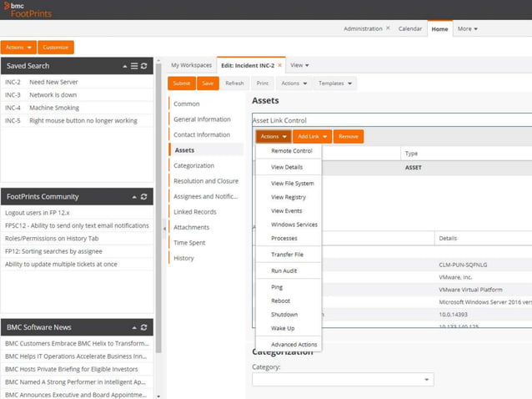Close the Administration tab
Image resolution: width=532 pixels, height=399 pixels.
tap(388, 28)
